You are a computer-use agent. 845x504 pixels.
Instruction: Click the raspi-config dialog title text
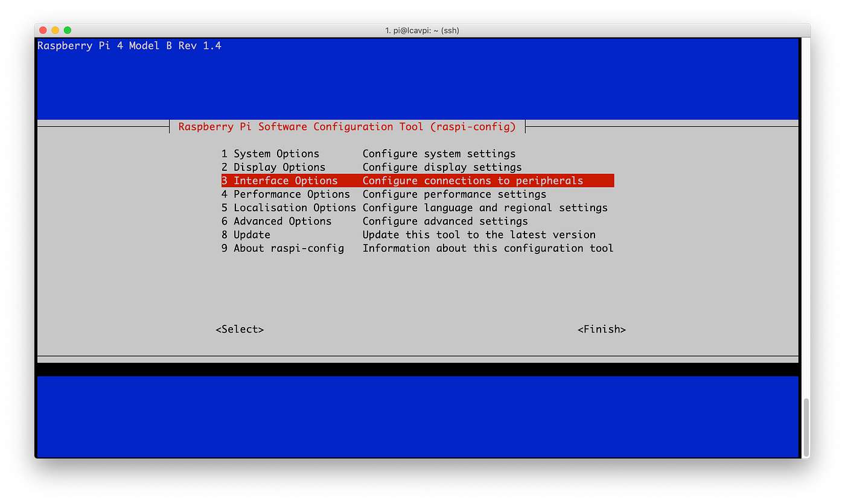[347, 127]
